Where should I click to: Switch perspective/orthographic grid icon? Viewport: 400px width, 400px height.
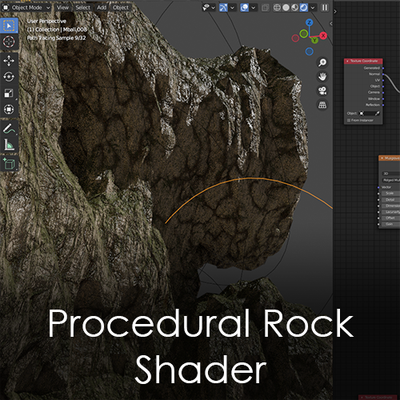click(x=322, y=105)
